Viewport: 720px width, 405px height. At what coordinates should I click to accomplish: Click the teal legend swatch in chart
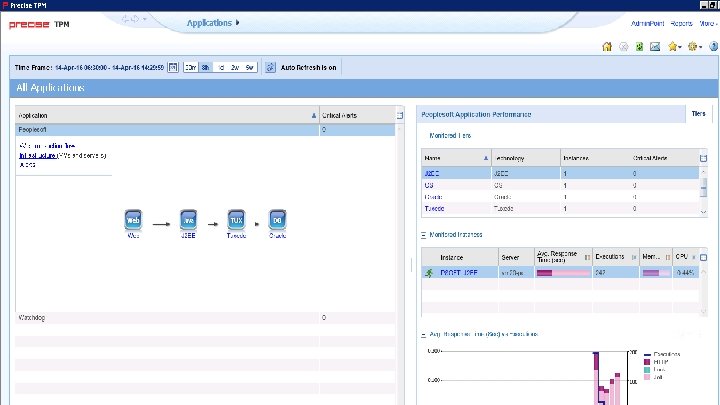(x=647, y=370)
